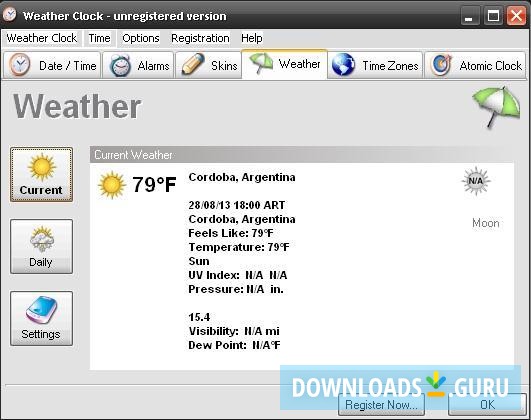Switch to the Atomic Clock tab
This screenshot has height=420, width=531.
pos(475,65)
